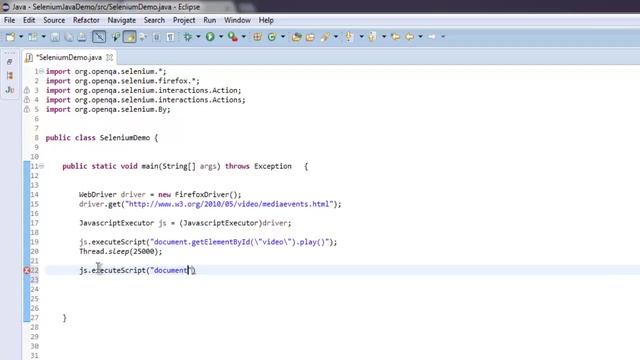Viewport: 640px width, 360px height.
Task: Click the Print icon in toolbar
Action: tap(82, 37)
